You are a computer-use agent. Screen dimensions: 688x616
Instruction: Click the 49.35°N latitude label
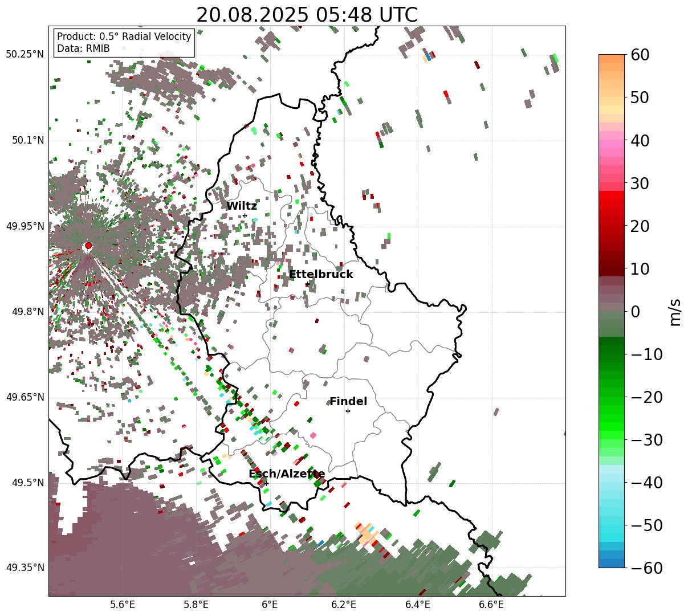click(25, 568)
